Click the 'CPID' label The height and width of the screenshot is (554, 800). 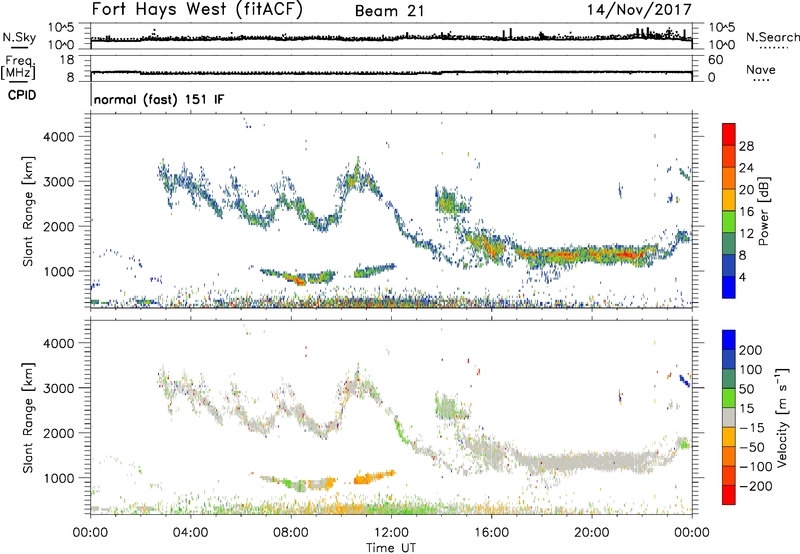(x=22, y=95)
